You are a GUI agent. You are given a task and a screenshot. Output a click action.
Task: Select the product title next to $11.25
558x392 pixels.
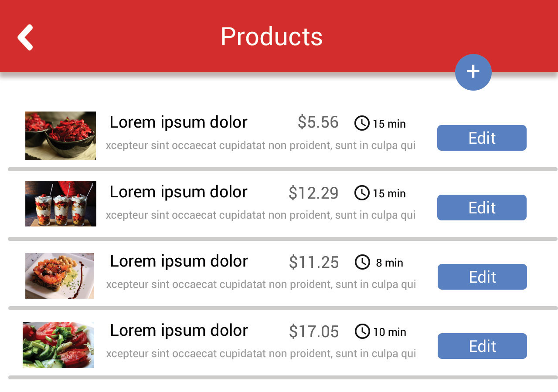[179, 261]
